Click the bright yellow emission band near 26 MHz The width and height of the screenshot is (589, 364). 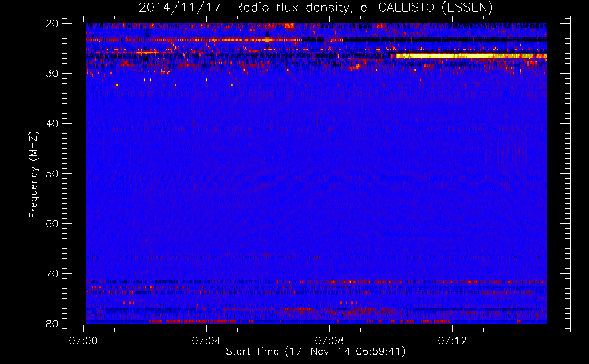(x=471, y=56)
